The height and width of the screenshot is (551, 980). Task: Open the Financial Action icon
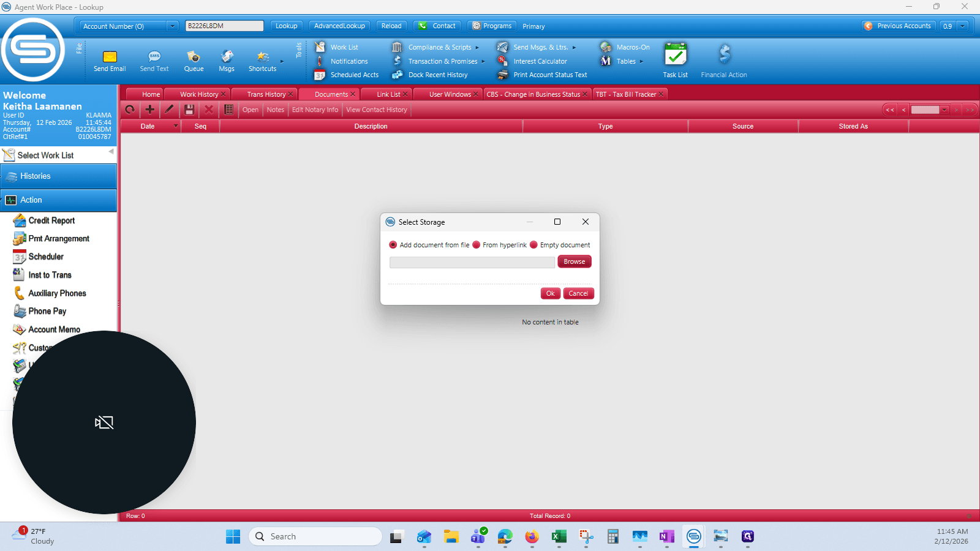click(724, 60)
